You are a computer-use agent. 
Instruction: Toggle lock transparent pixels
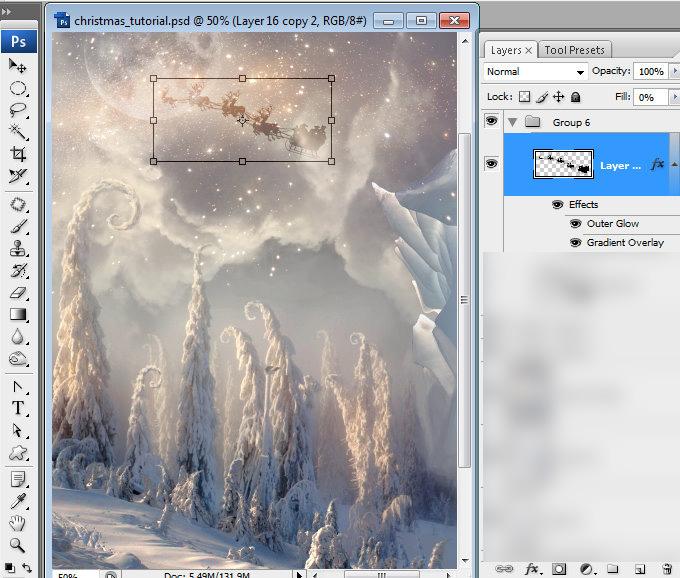[524, 97]
